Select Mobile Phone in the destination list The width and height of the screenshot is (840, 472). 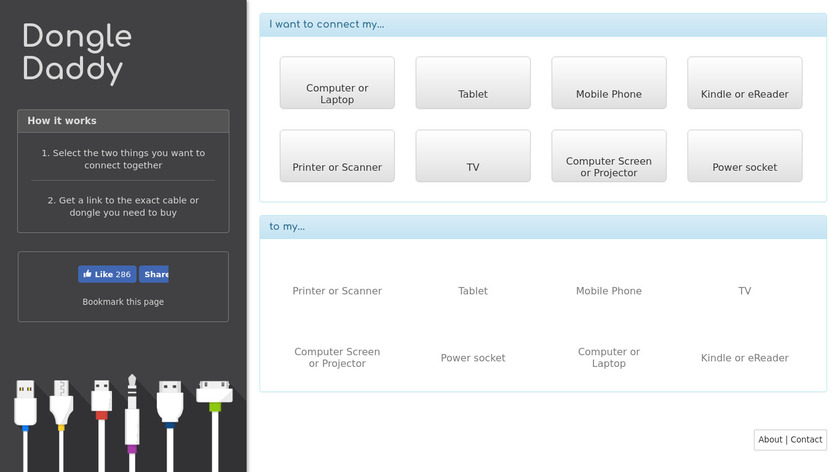click(609, 291)
